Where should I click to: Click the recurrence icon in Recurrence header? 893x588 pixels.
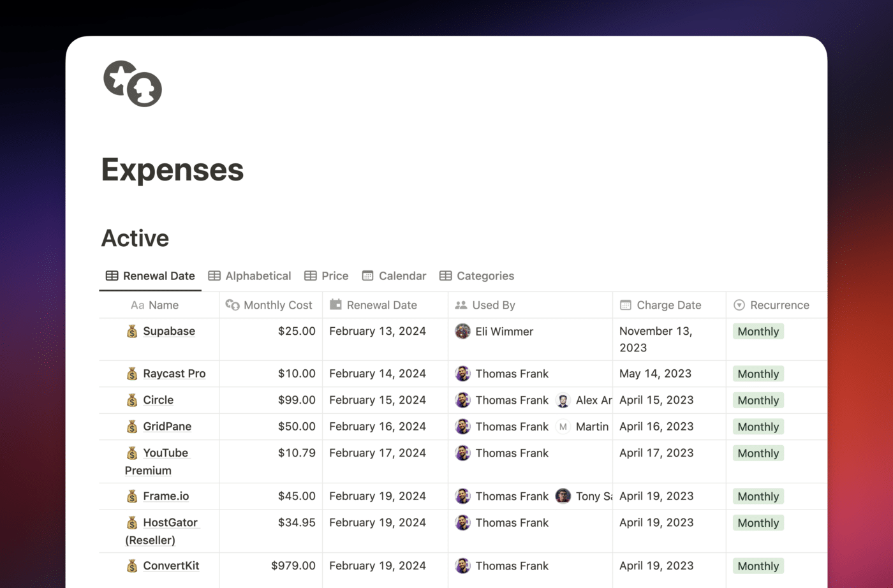tap(739, 305)
